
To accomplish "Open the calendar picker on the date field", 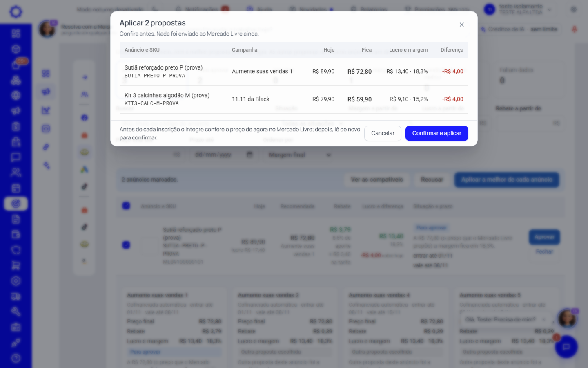I will pyautogui.click(x=250, y=155).
